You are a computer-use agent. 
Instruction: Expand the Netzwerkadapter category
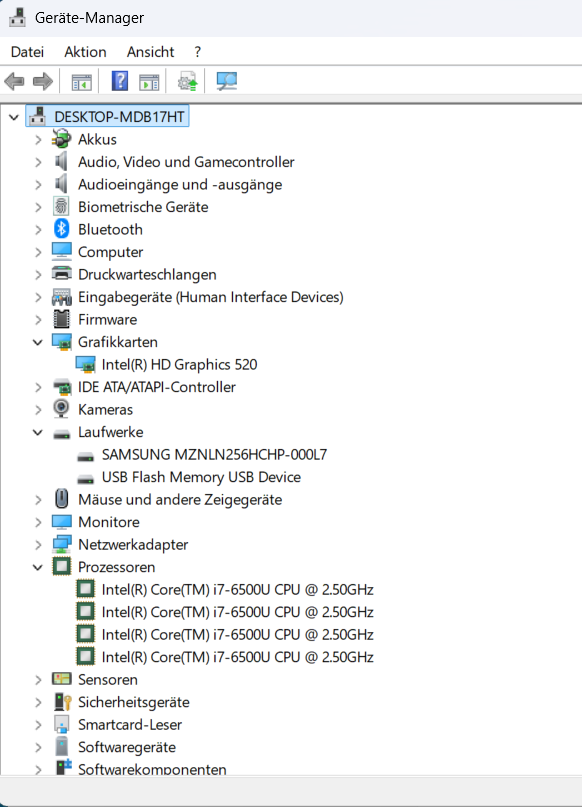[38, 545]
